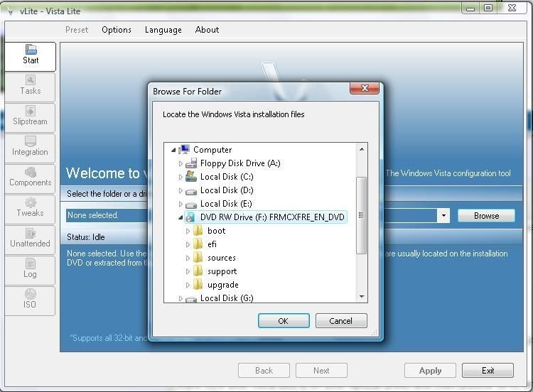Open the Options menu
The width and height of the screenshot is (533, 392).
[x=117, y=30]
